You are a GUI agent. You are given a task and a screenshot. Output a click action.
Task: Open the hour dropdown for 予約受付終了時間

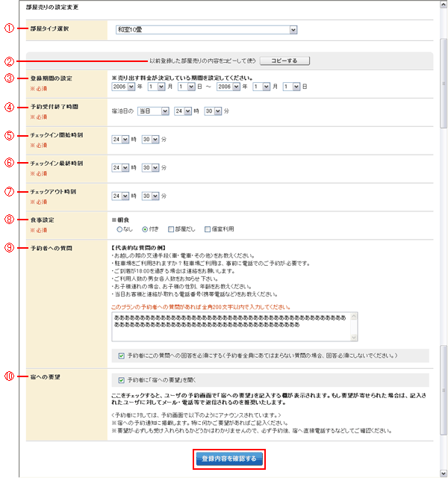pyautogui.click(x=182, y=111)
